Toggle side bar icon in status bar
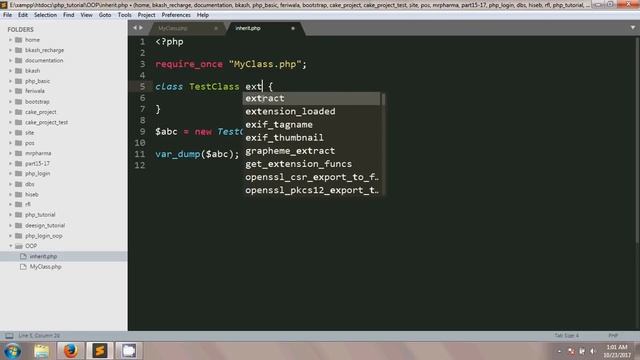 9,336
